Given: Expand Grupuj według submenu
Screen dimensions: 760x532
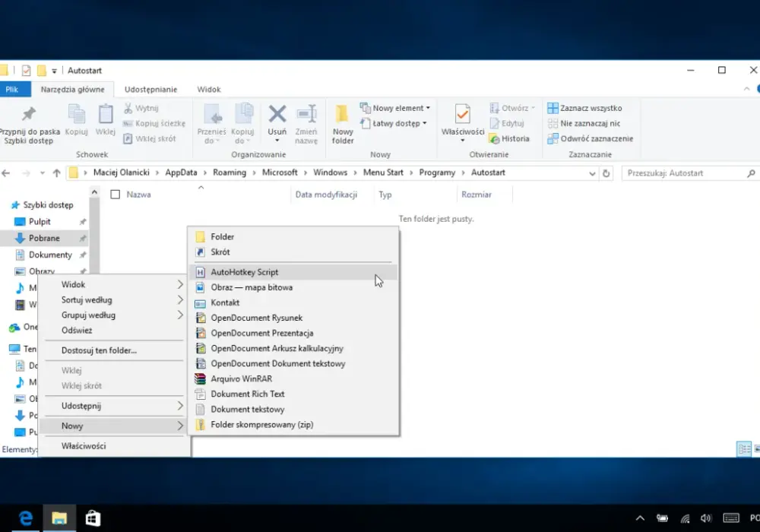Looking at the screenshot, I should 115,315.
